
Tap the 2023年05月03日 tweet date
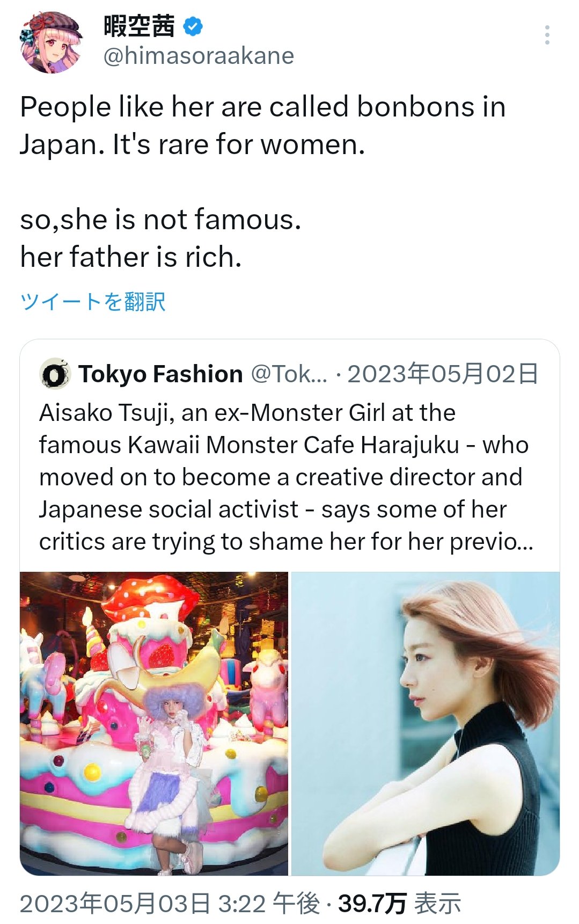pyautogui.click(x=114, y=904)
